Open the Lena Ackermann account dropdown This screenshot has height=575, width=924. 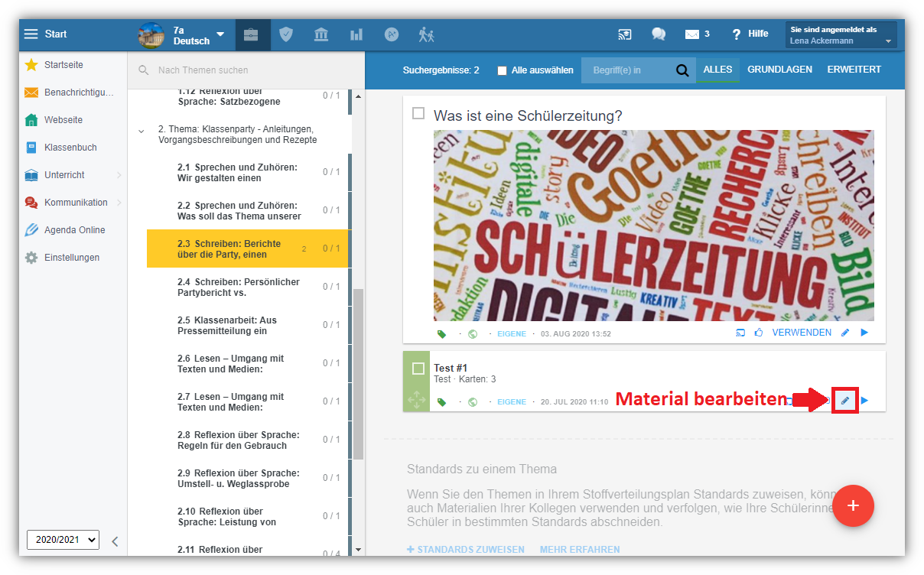pyautogui.click(x=841, y=35)
